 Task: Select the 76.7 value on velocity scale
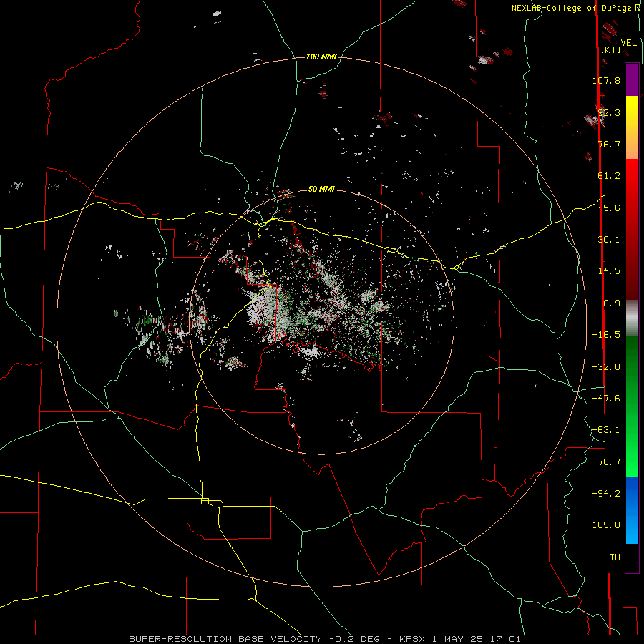(x=609, y=144)
